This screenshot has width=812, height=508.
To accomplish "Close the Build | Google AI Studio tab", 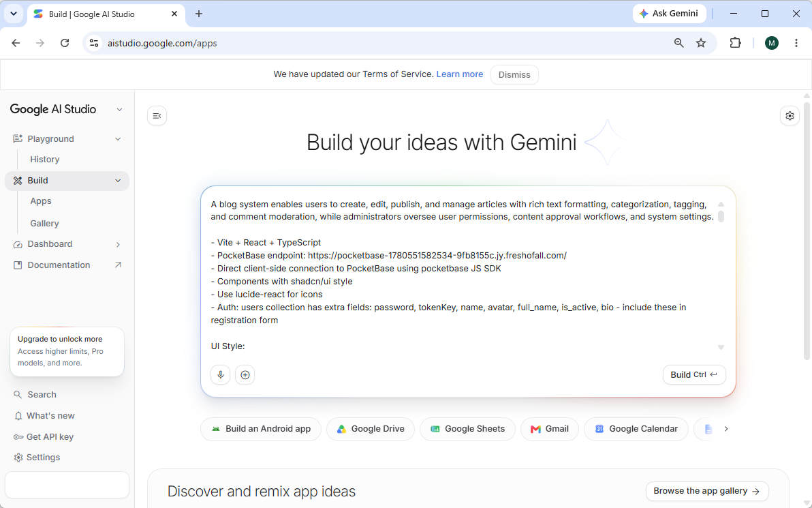I will pyautogui.click(x=174, y=14).
